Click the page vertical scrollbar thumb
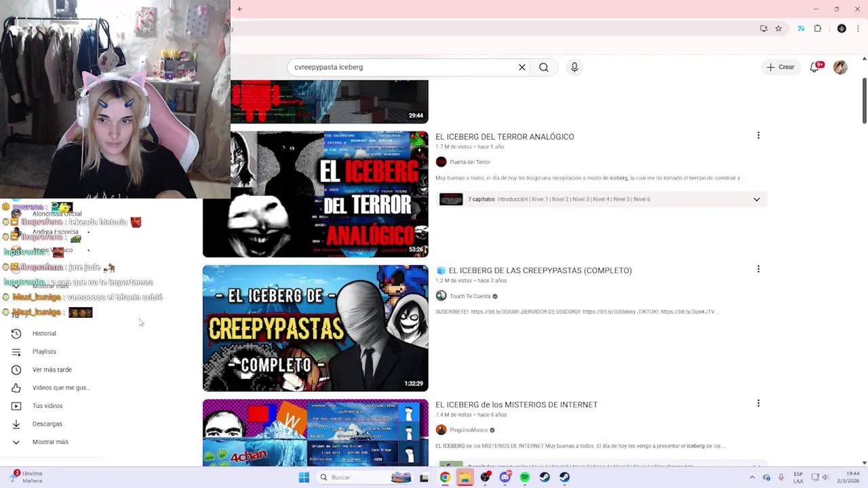The height and width of the screenshot is (488, 868). point(865,102)
